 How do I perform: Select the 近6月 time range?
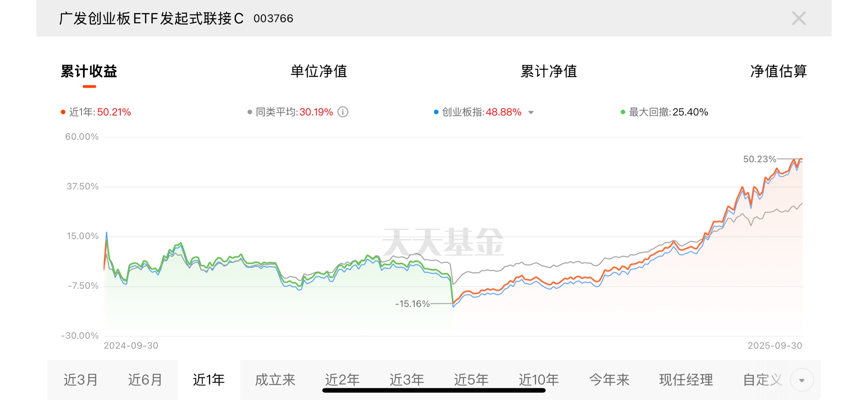pyautogui.click(x=145, y=380)
